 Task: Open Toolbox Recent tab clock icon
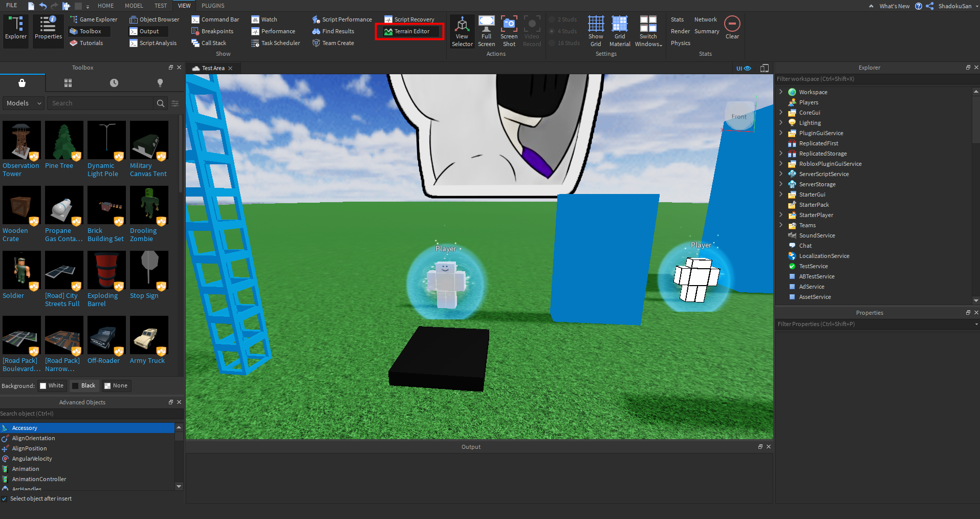[114, 83]
